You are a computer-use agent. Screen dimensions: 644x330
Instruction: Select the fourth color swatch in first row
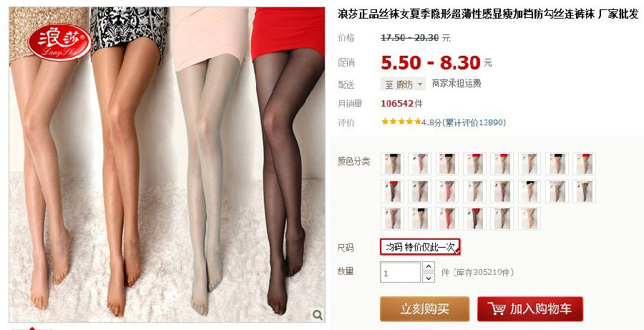[x=474, y=164]
